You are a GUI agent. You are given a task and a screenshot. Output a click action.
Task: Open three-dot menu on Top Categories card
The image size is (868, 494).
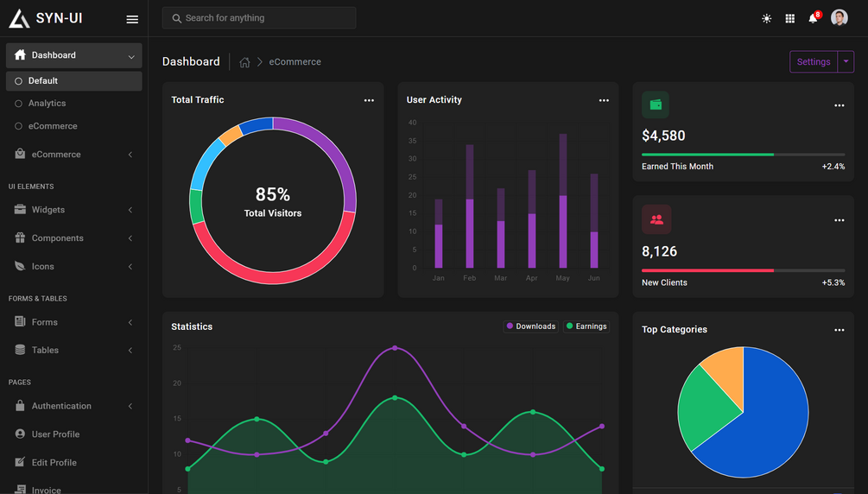coord(839,330)
